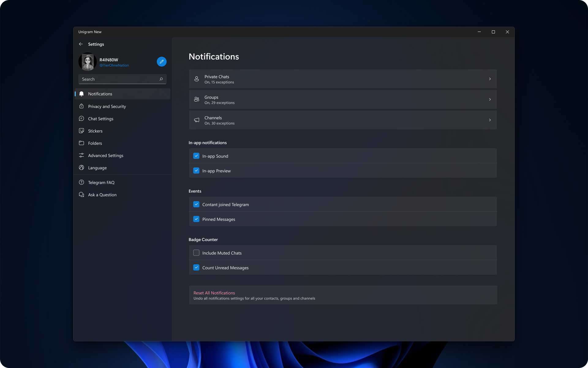
Task: Click the pencil edit profile icon
Action: pos(162,62)
